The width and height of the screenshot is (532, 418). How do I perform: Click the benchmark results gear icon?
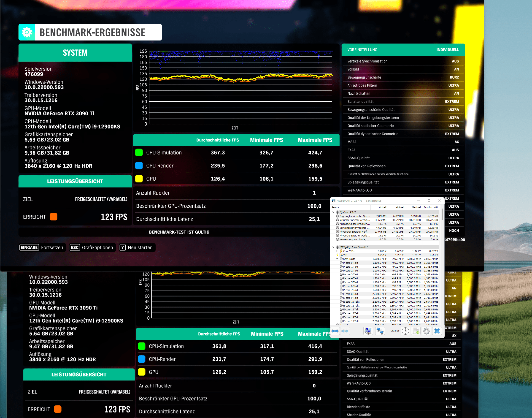tap(27, 32)
